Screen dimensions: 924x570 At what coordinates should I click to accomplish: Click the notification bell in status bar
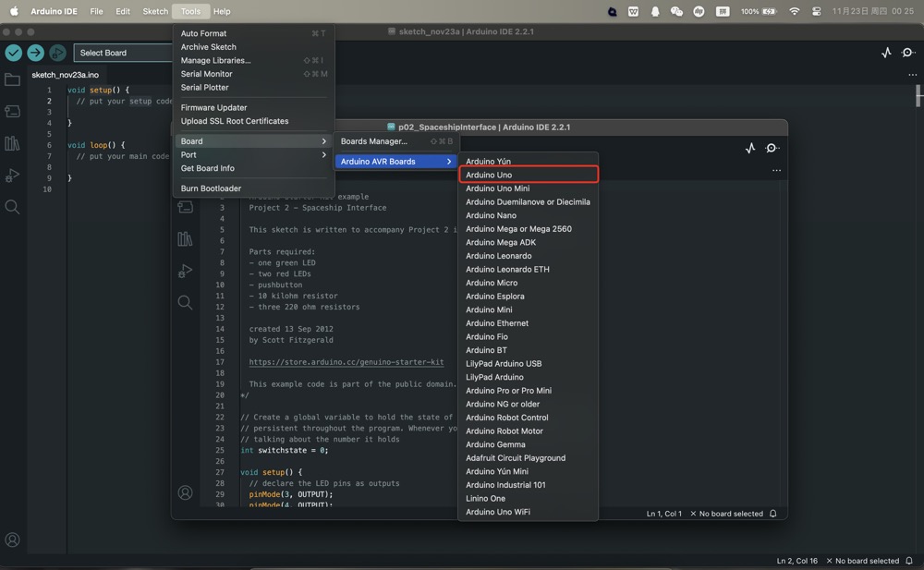909,561
